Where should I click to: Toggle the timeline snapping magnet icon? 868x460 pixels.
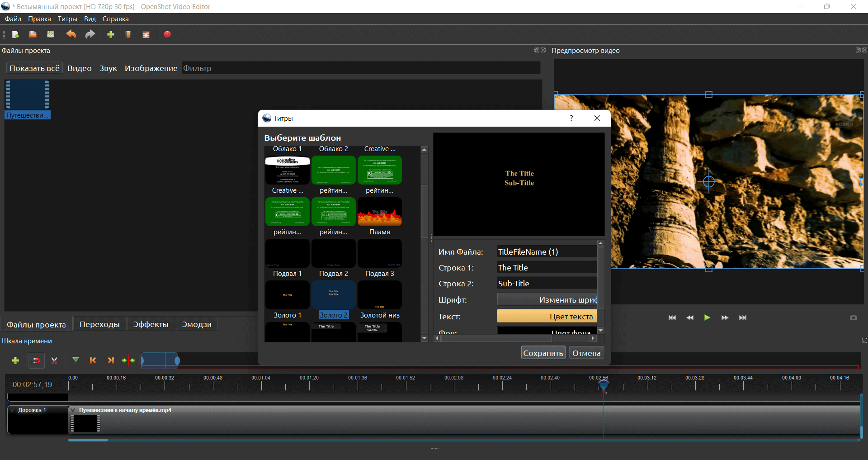tap(37, 360)
